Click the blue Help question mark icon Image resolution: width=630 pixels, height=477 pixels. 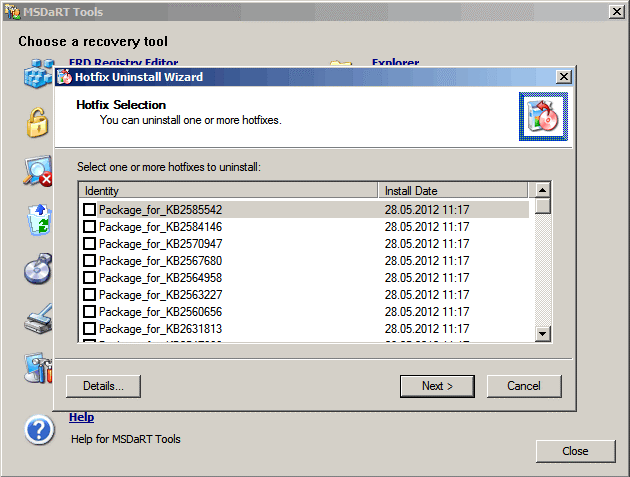(39, 430)
